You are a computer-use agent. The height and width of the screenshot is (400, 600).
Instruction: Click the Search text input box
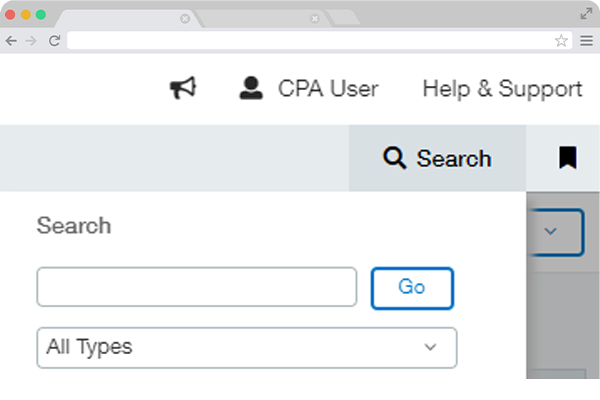click(197, 287)
